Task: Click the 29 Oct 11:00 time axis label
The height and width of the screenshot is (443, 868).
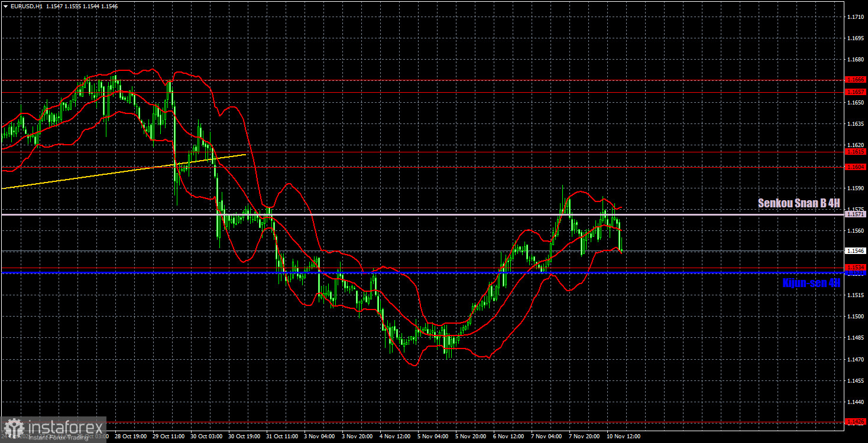Action: coord(169,437)
